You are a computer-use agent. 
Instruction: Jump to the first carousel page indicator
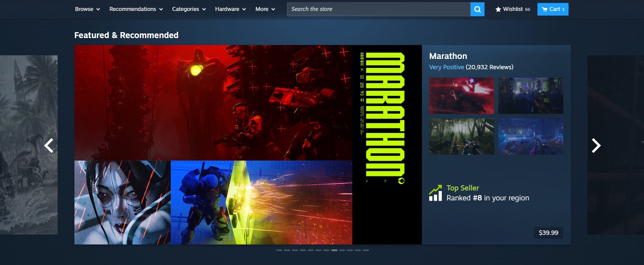[279, 250]
